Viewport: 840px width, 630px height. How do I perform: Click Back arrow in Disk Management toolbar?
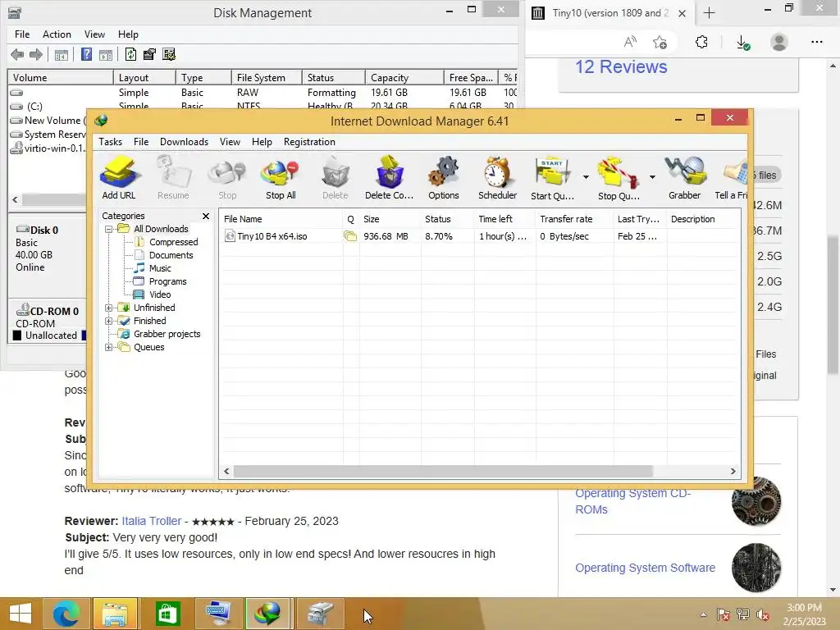pos(17,54)
